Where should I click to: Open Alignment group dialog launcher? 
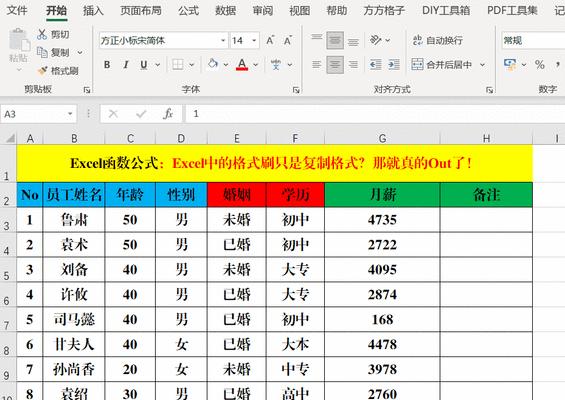(x=489, y=90)
